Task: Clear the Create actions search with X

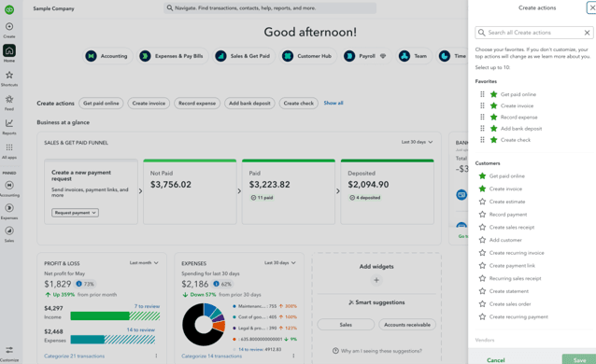Action: click(x=588, y=33)
